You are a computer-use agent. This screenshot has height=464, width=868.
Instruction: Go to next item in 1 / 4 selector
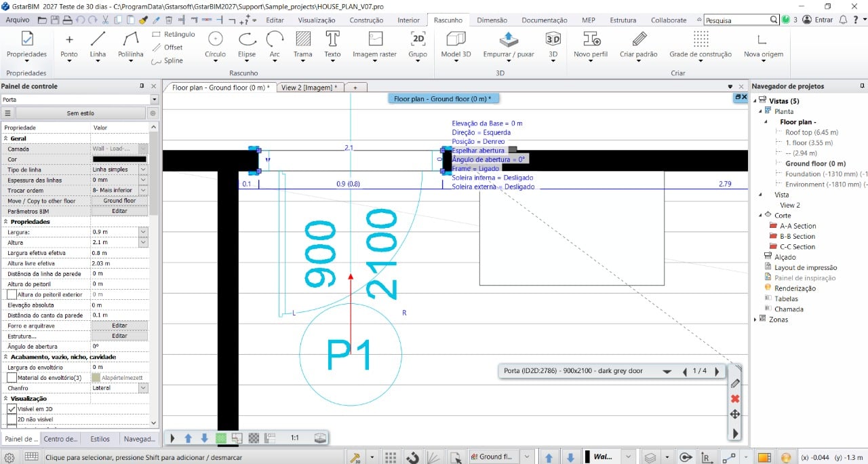pos(717,372)
